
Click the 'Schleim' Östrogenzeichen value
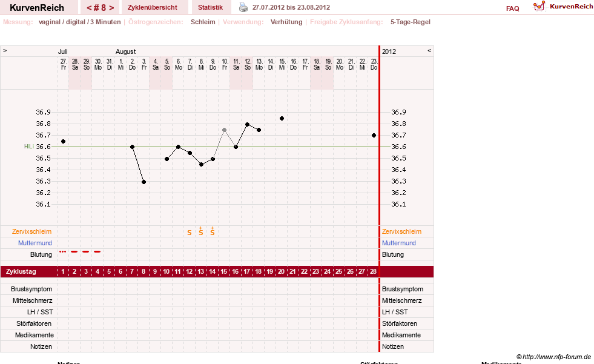pyautogui.click(x=203, y=22)
